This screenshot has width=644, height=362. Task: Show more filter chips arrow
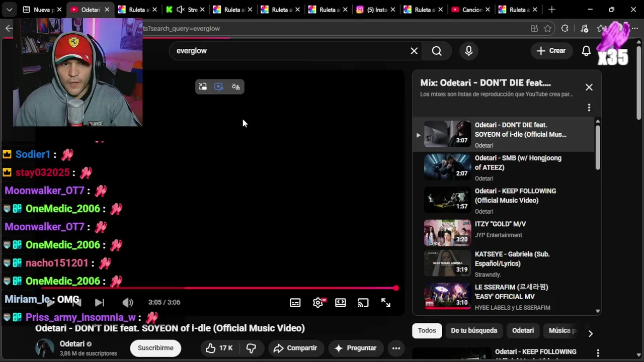click(591, 333)
